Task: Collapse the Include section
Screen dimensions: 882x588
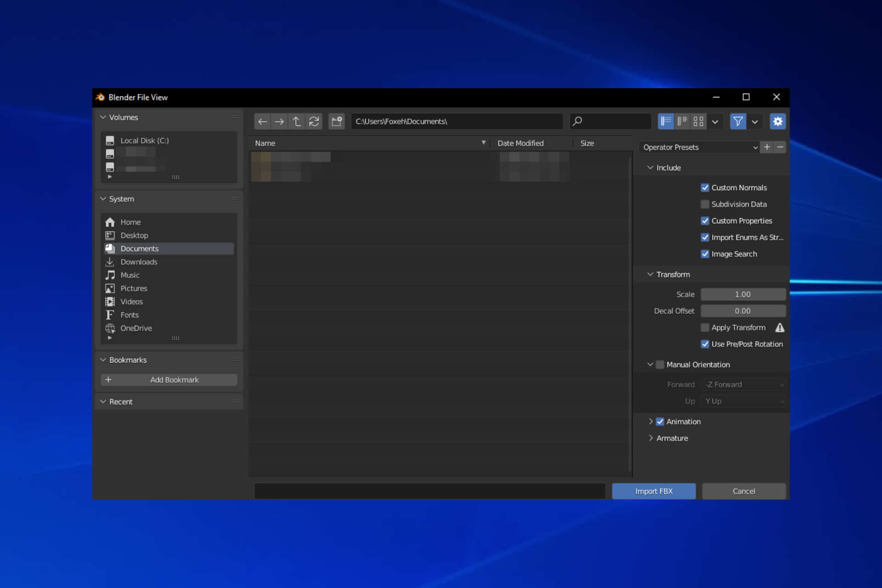Action: pos(650,168)
